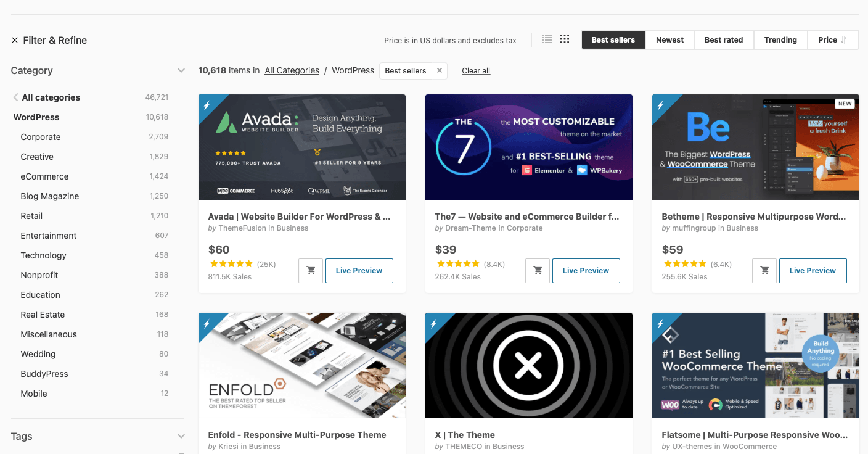
Task: Open Betheme Responsive Multipurpose title link
Action: point(754,217)
